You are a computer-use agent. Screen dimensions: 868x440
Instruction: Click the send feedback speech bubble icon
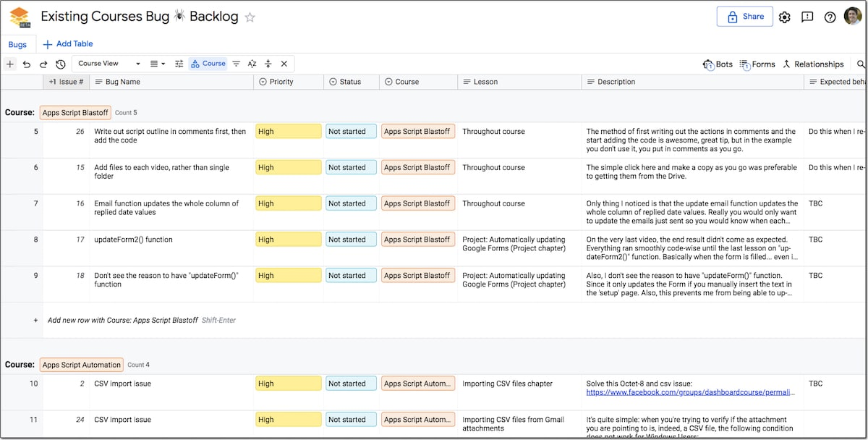click(807, 17)
